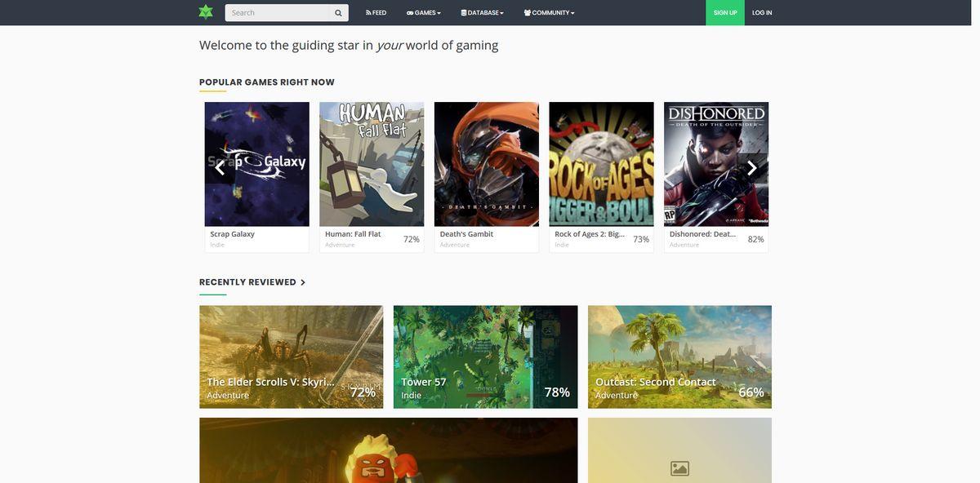Image resolution: width=980 pixels, height=483 pixels.
Task: Click the Sign Up button
Action: click(725, 13)
